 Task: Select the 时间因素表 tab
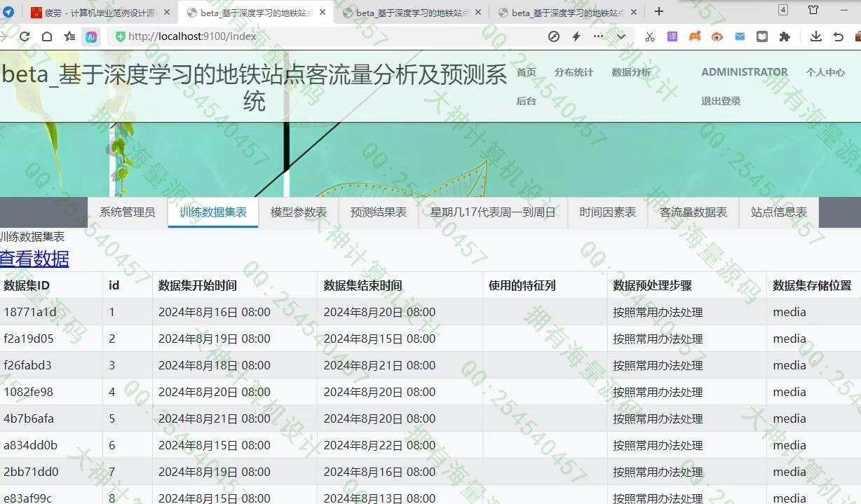click(x=608, y=212)
